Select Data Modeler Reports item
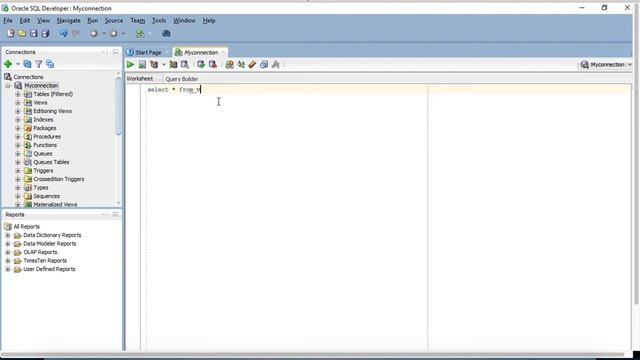Screen dimensions: 640x360 50,244
